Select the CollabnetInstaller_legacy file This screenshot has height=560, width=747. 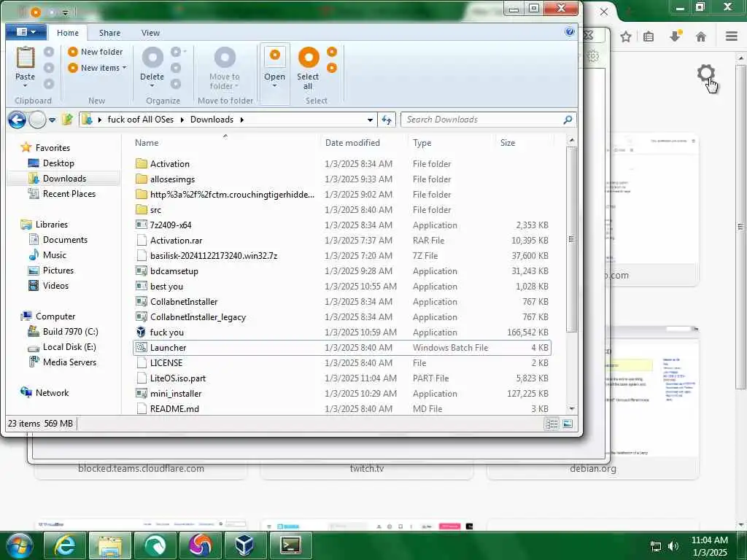[x=198, y=316]
